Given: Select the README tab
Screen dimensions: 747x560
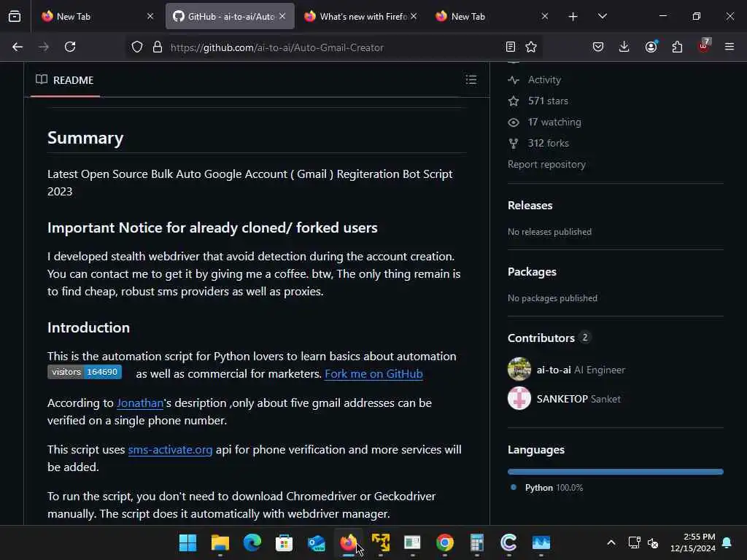Looking at the screenshot, I should click(65, 80).
